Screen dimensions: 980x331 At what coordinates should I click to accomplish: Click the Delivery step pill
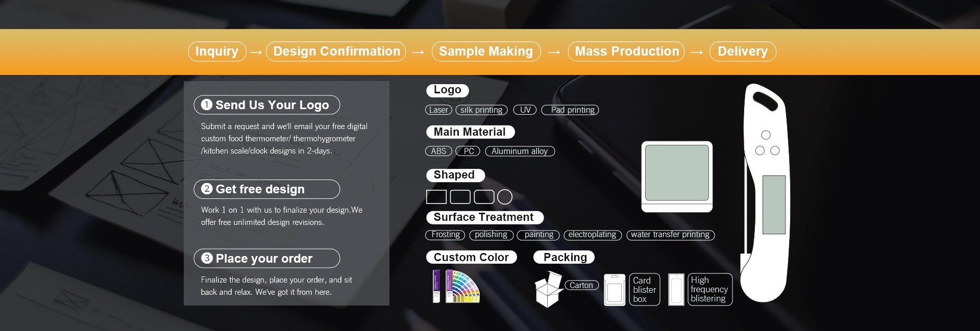743,52
